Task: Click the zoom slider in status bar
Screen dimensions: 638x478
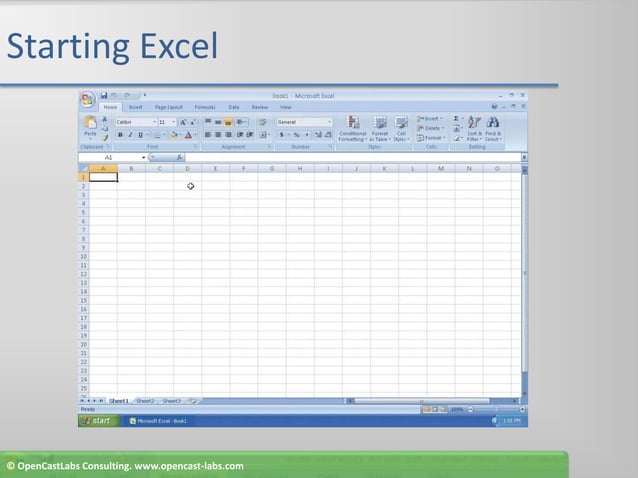Action: click(496, 409)
